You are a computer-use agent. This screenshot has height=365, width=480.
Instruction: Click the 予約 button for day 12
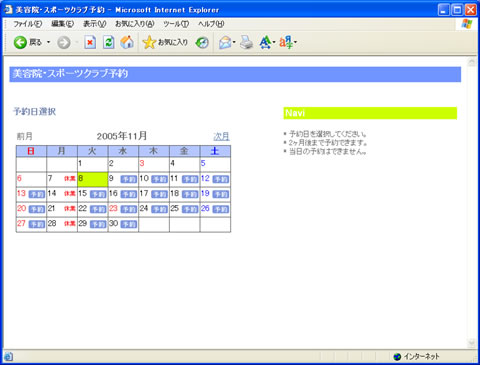point(221,179)
